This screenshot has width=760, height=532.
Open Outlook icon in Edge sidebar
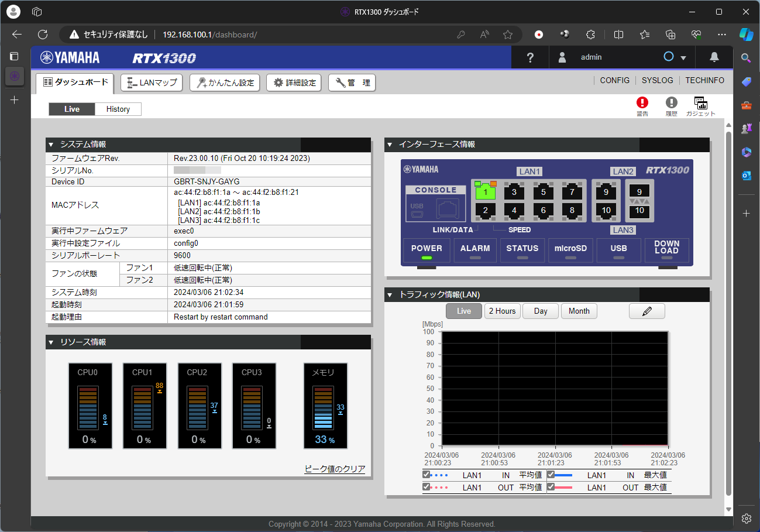[746, 175]
